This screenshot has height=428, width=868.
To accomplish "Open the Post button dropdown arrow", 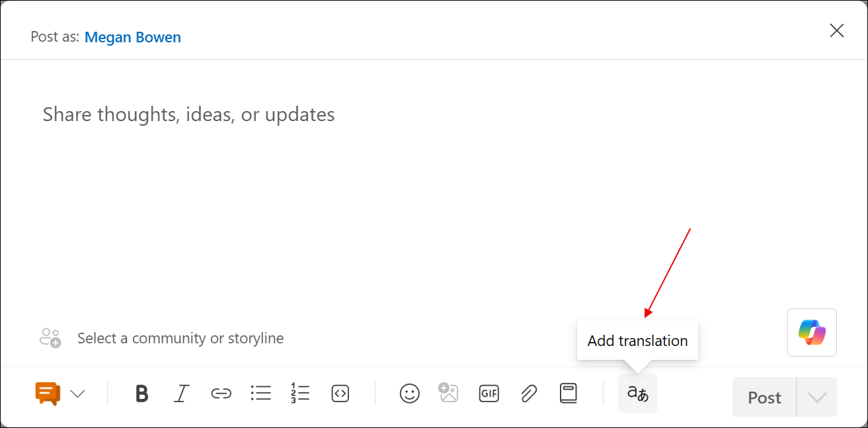I will (x=816, y=397).
